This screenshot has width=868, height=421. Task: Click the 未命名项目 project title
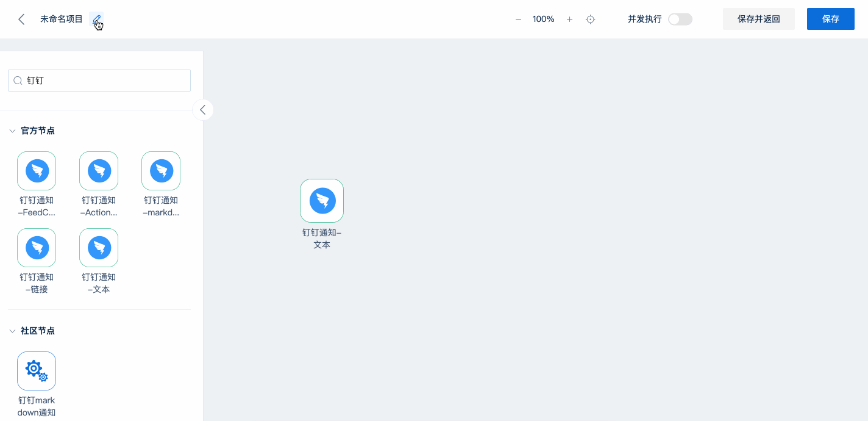(62, 19)
